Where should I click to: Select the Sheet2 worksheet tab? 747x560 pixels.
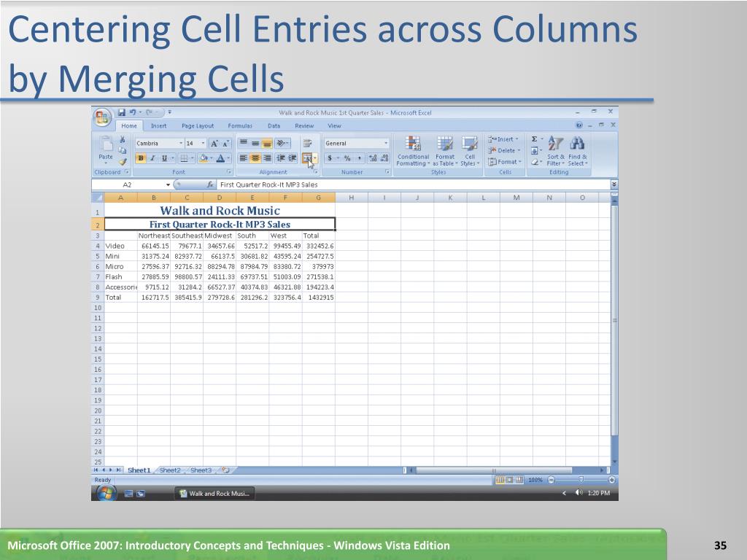(170, 470)
